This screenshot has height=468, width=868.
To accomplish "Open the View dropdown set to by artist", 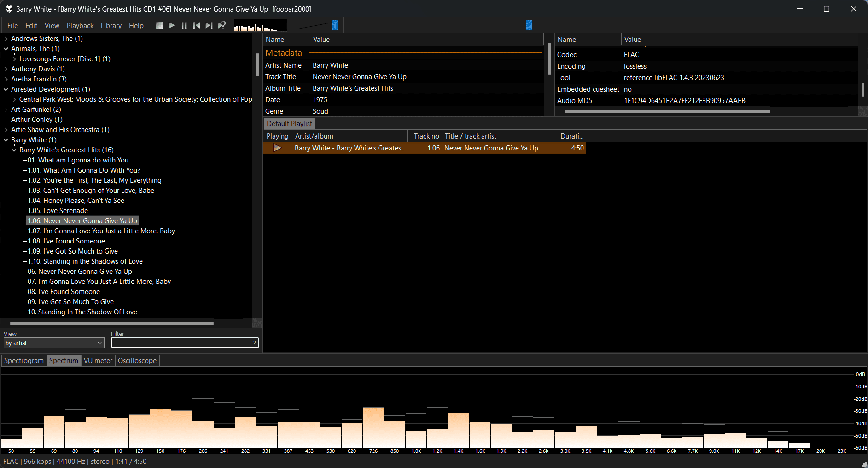I will coord(54,343).
